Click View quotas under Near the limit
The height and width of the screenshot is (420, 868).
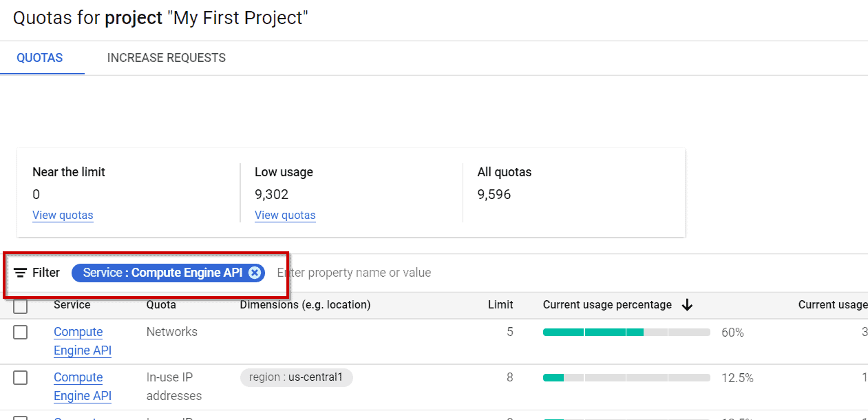pos(63,215)
